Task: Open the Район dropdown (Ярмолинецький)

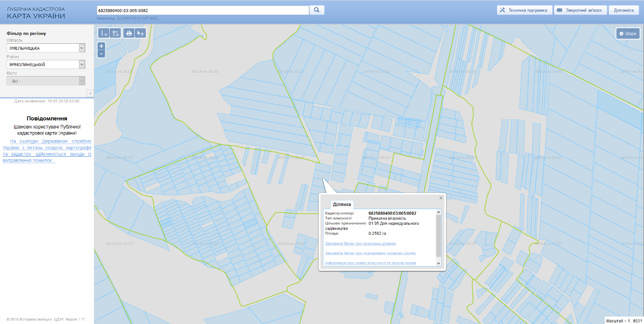Action: pyautogui.click(x=46, y=64)
